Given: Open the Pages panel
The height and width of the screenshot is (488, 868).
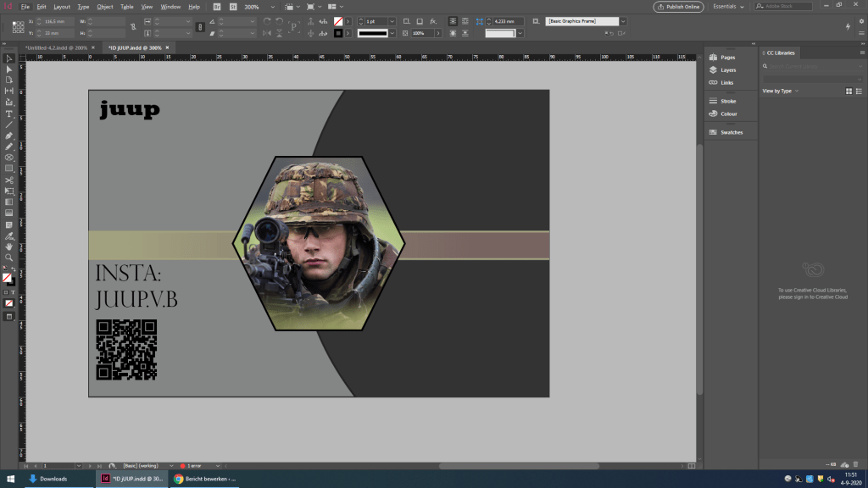Looking at the screenshot, I should coord(727,57).
